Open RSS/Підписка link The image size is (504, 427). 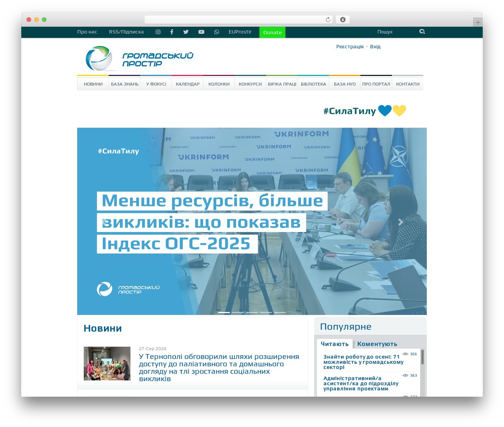pos(126,32)
